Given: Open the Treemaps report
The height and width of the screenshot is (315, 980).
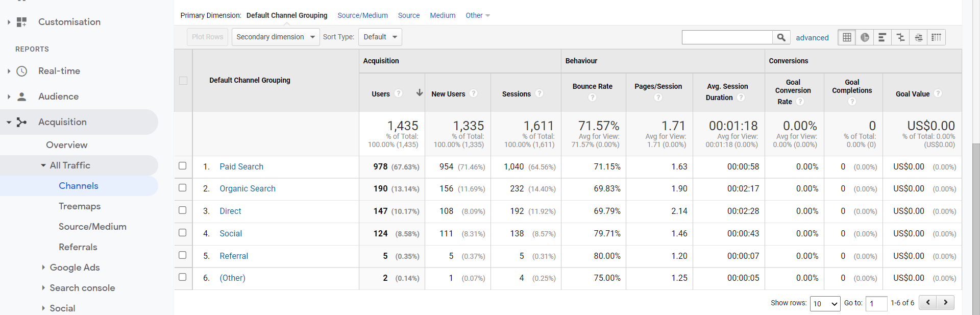Looking at the screenshot, I should [80, 206].
